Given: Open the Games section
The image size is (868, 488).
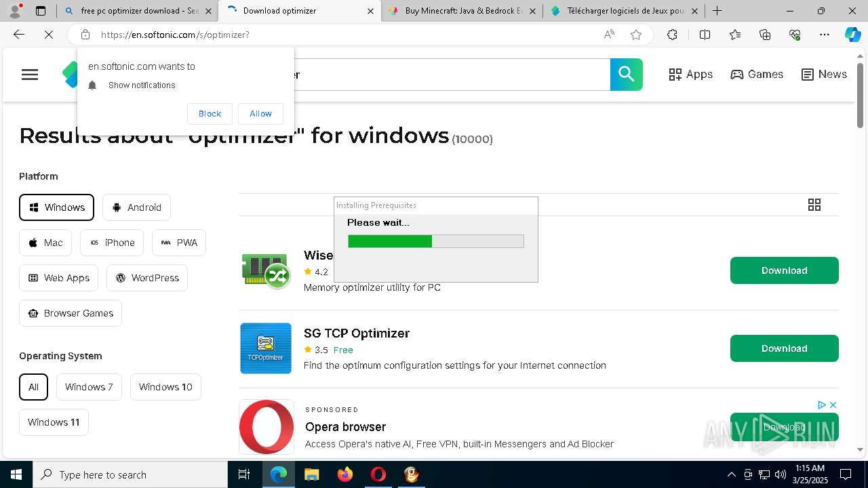Looking at the screenshot, I should click(757, 75).
